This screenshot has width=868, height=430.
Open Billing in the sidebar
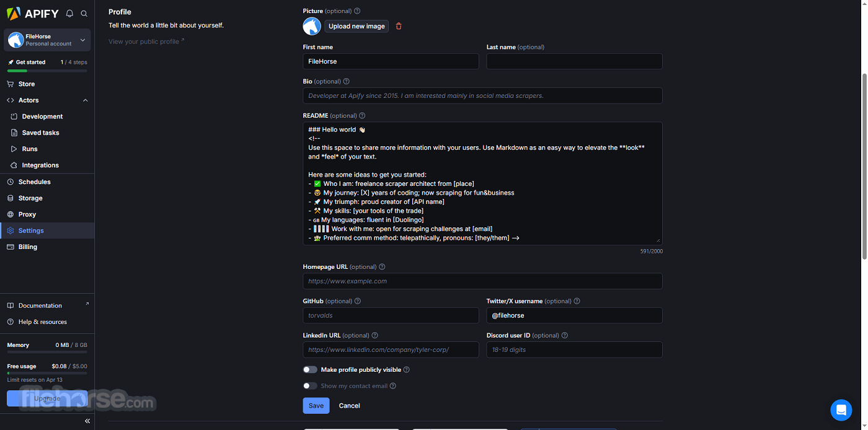pos(47,247)
